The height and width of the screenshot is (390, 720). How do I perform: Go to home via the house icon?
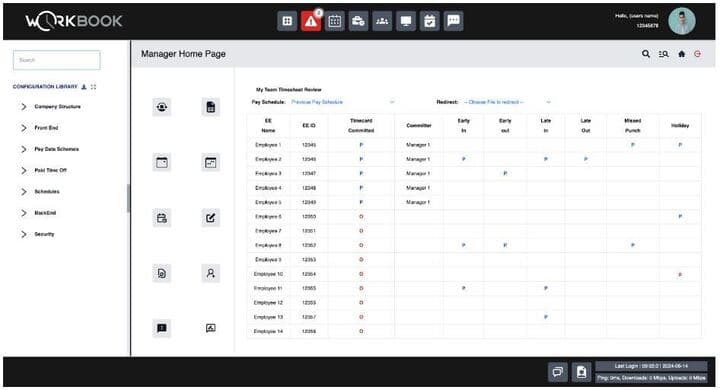pos(681,54)
